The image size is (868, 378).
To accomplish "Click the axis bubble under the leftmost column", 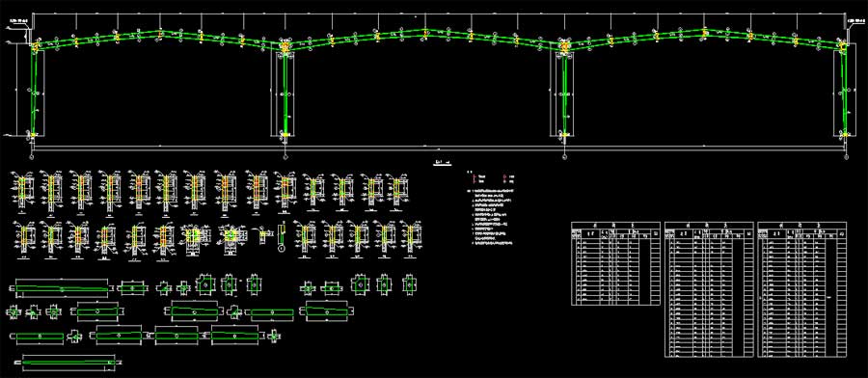I will [x=31, y=157].
